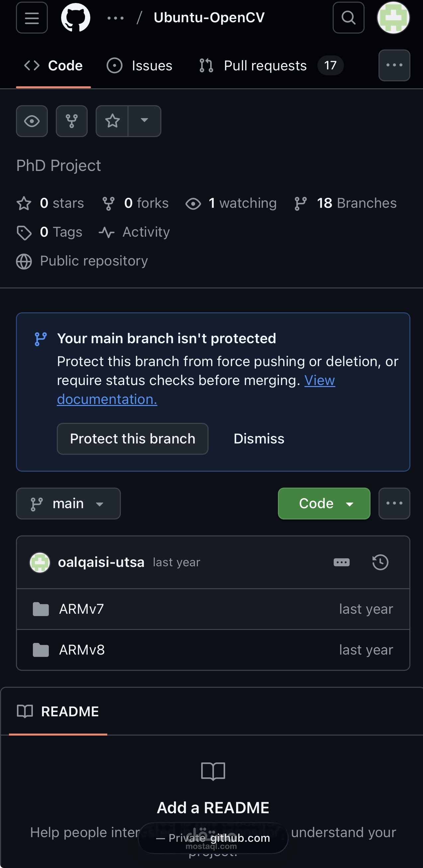Expand the latest commit message ellipsis
The width and height of the screenshot is (423, 868).
point(341,562)
